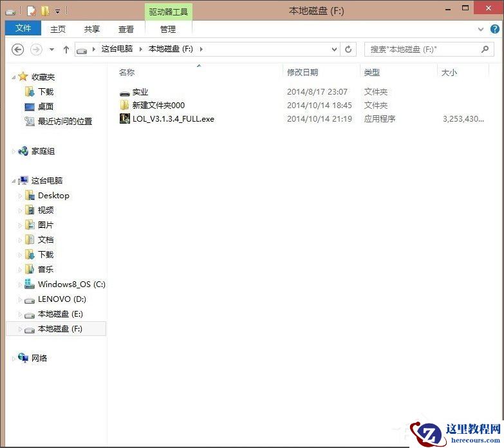
Task: Expand the chevron after 这台电脑 breadcrumb
Action: (x=140, y=49)
